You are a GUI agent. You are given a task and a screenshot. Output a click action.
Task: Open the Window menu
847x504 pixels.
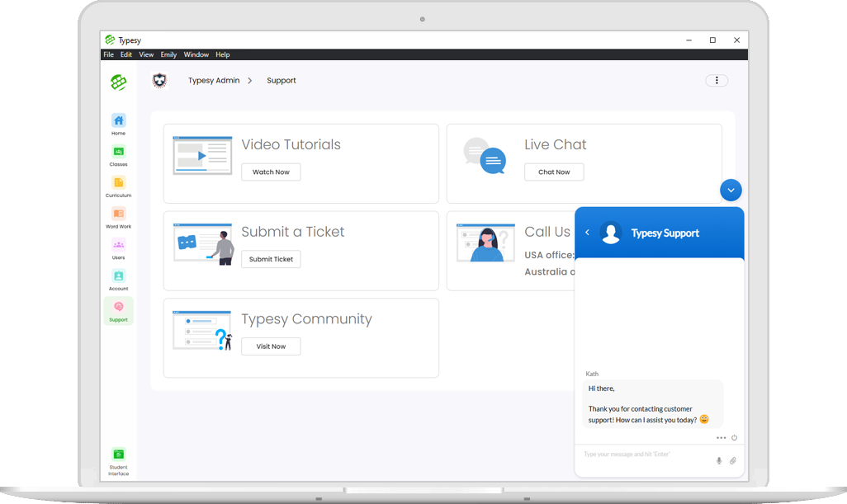coord(196,54)
